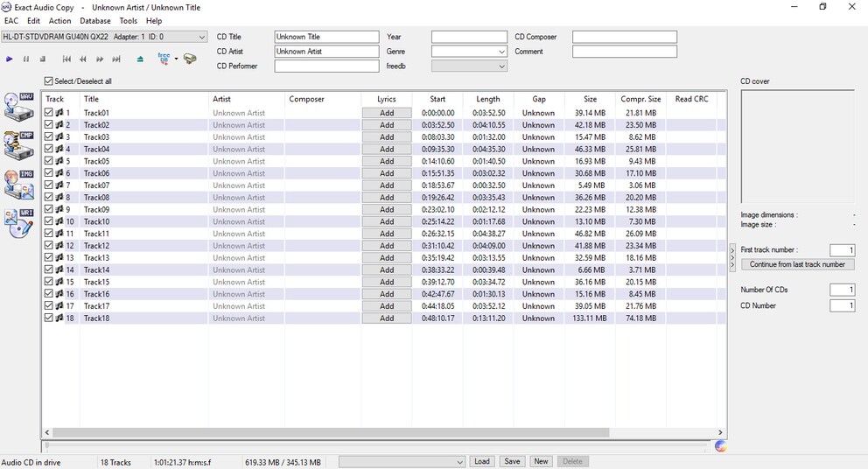The height and width of the screenshot is (469, 868).
Task: Click the music note icon of Track09
Action: [59, 209]
